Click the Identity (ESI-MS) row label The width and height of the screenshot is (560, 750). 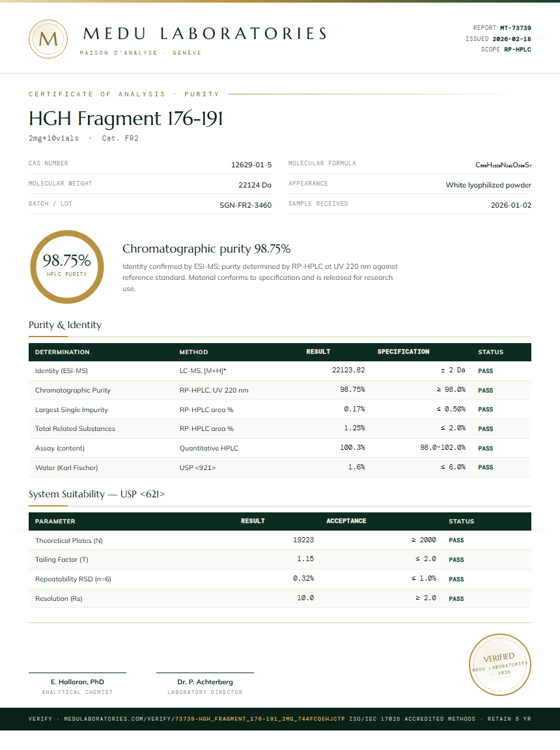(61, 370)
